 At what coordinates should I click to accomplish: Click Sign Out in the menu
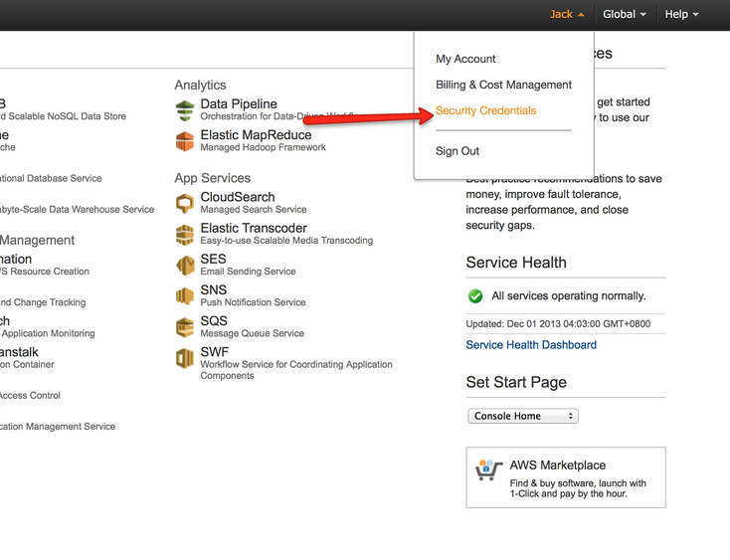[x=457, y=151]
